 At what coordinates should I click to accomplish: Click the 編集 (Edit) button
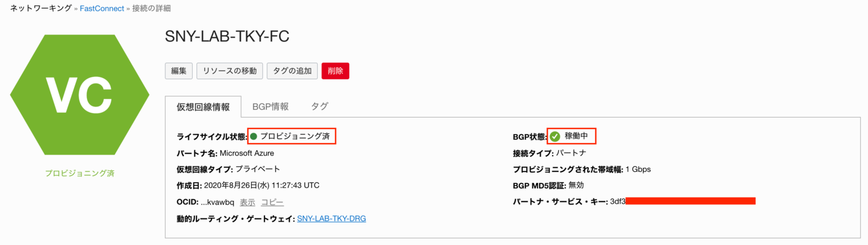pos(179,71)
